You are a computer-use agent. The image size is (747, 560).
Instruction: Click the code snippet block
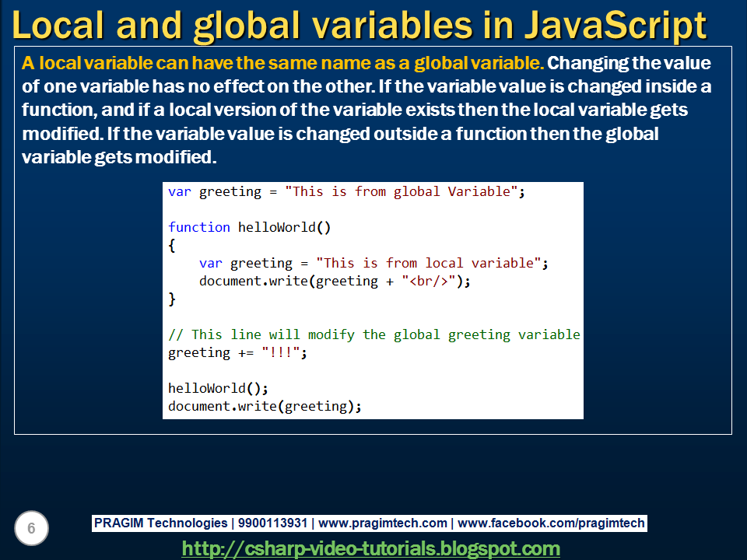coord(373,299)
